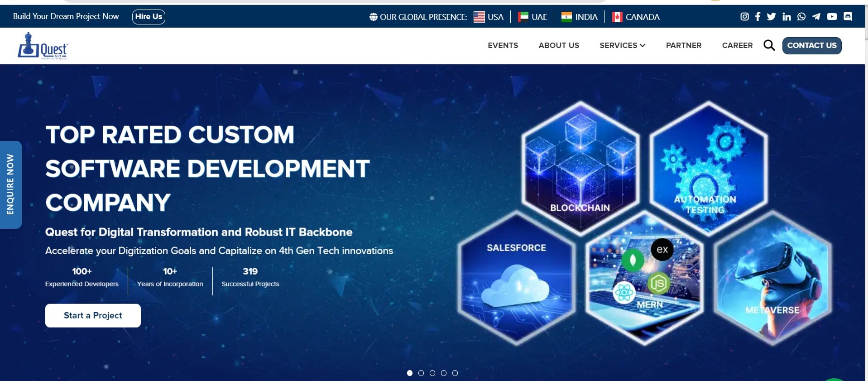
Task: Open the WhatsApp icon in the top bar
Action: tap(801, 17)
